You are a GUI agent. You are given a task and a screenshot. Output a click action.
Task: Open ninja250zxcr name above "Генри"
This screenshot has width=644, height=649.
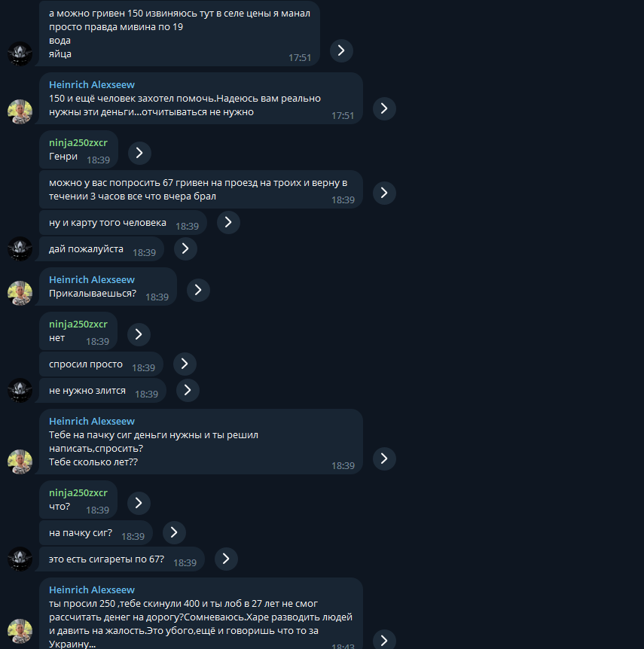78,143
